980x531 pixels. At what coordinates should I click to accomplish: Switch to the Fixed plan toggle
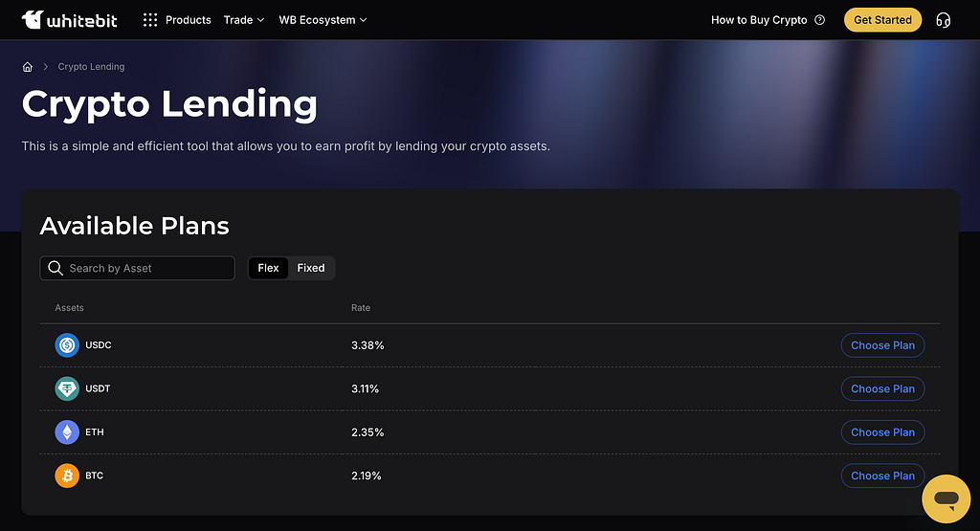pos(311,268)
